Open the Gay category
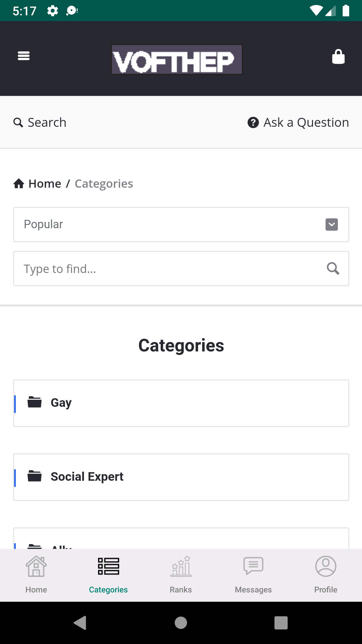The width and height of the screenshot is (362, 644). (x=181, y=403)
